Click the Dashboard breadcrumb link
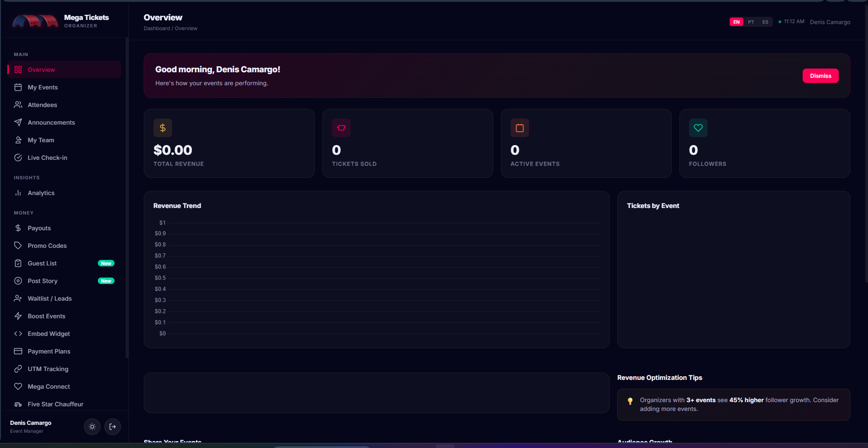The height and width of the screenshot is (448, 868). 157,28
